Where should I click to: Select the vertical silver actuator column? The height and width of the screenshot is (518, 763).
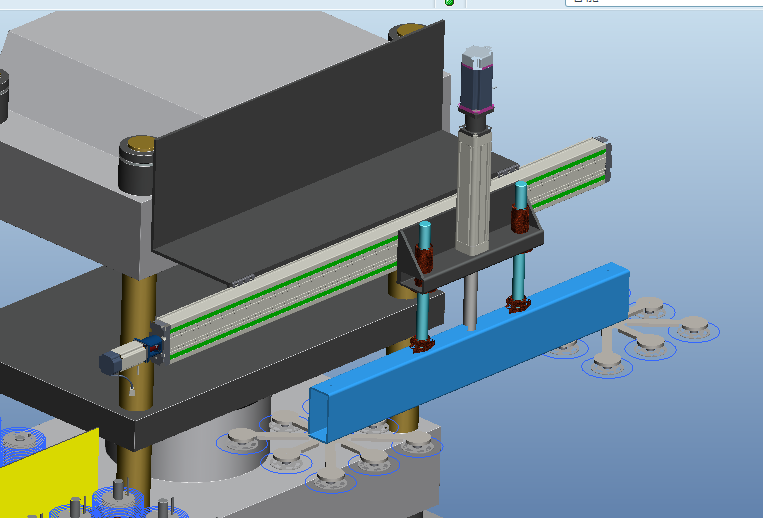474,190
